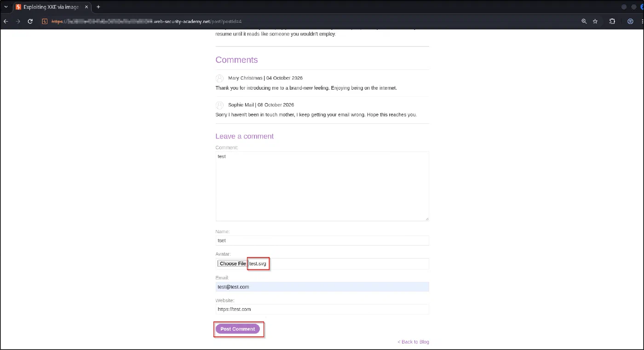The image size is (644, 350).
Task: Go back to the previous page
Action: point(6,21)
